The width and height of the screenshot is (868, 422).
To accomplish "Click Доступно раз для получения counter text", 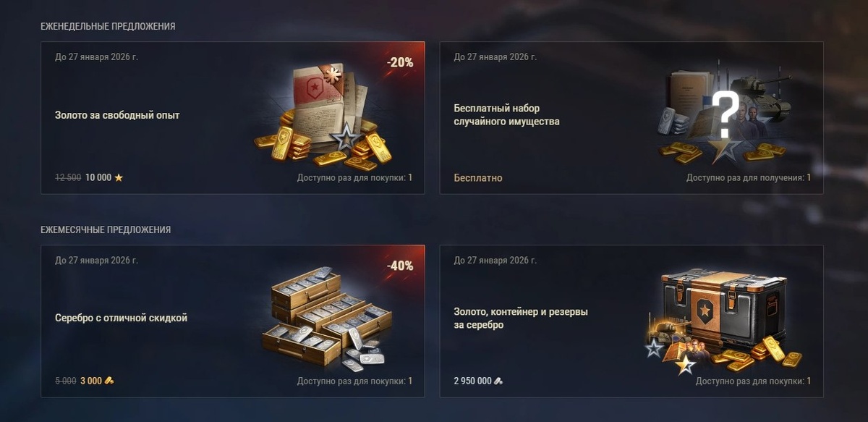I will click(749, 177).
